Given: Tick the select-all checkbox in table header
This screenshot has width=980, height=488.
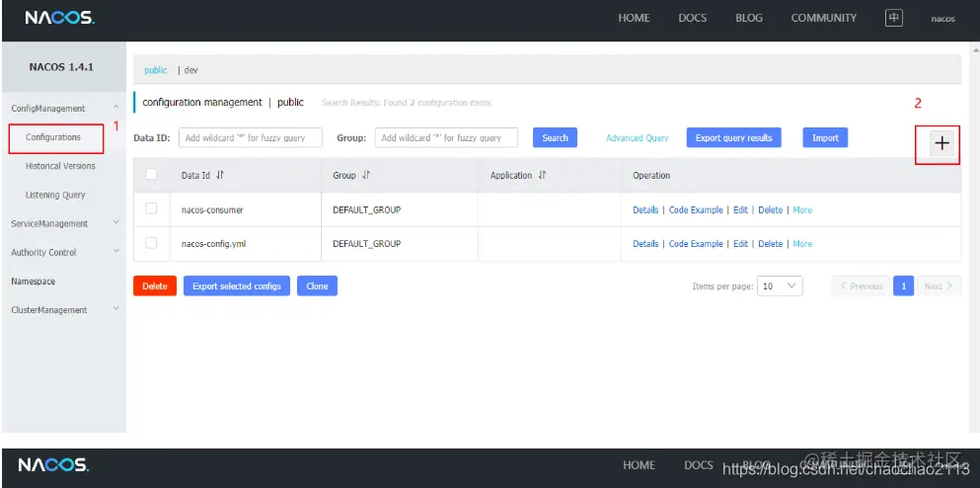Looking at the screenshot, I should 151,175.
